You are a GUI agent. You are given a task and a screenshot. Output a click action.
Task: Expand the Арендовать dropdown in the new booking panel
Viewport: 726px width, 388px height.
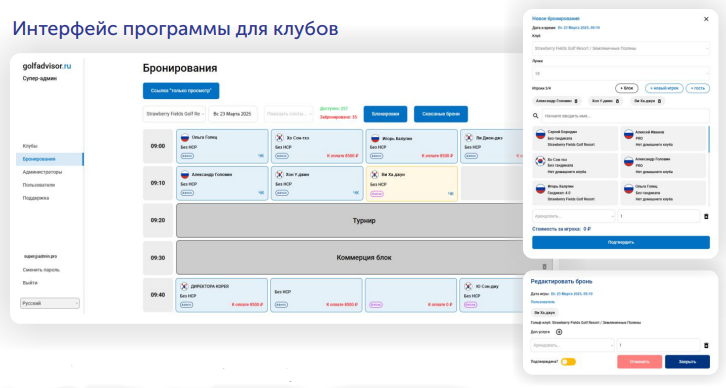click(x=573, y=216)
